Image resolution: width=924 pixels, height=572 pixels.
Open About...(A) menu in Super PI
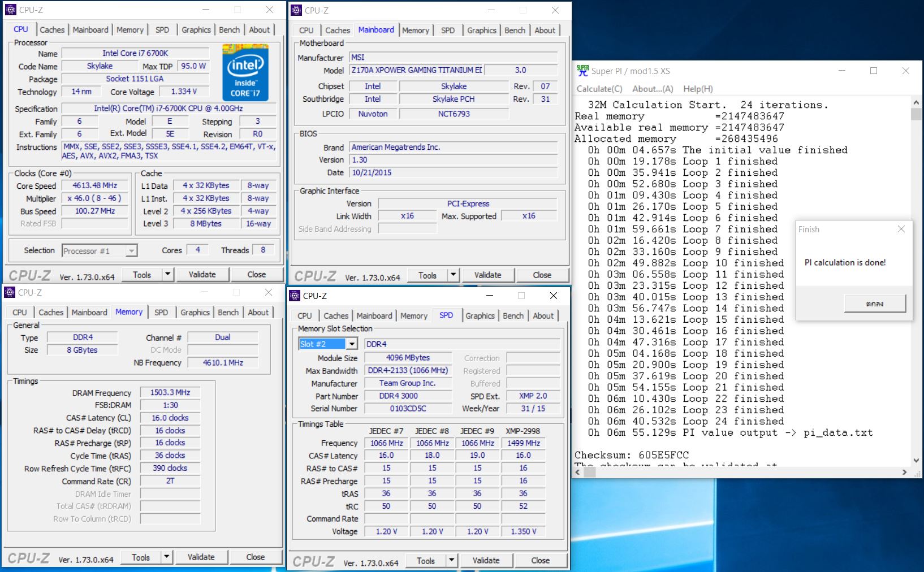point(653,89)
